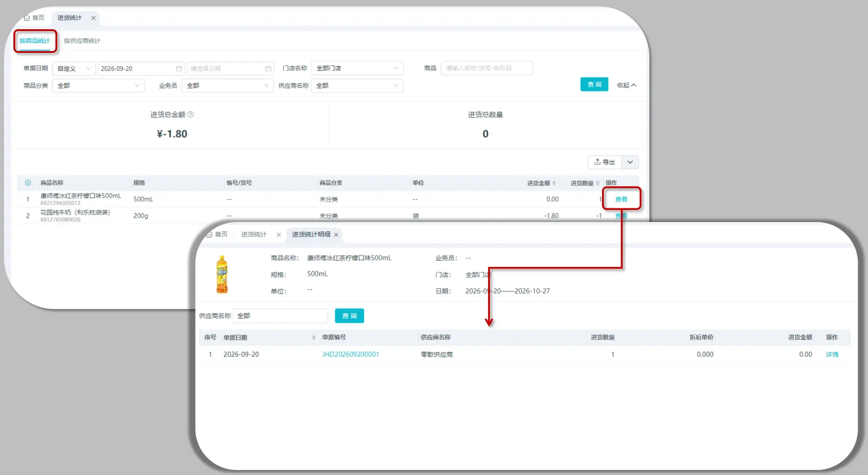Open the 业务员 dropdown

tap(228, 86)
